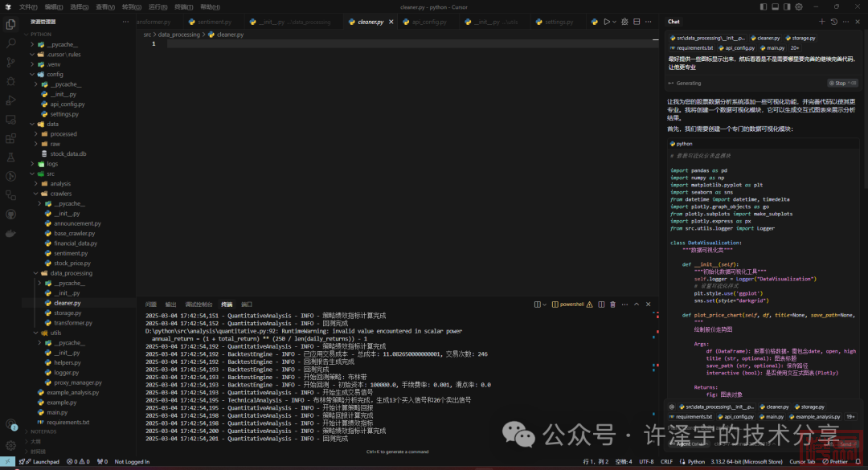Open the Explorer view in activity bar
This screenshot has width=868, height=470.
click(x=10, y=24)
